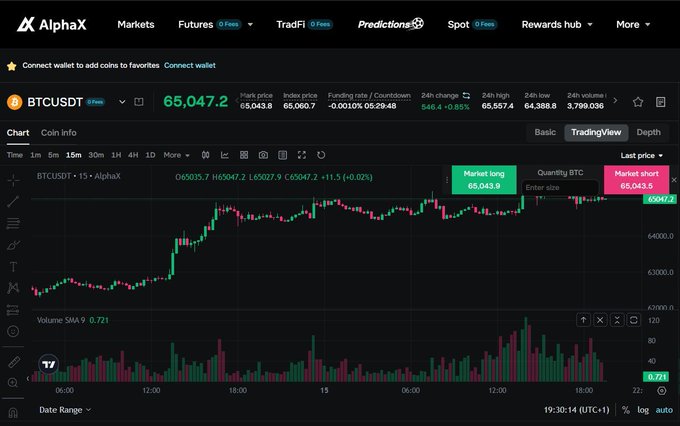Open the chart layout grid selector

[244, 155]
